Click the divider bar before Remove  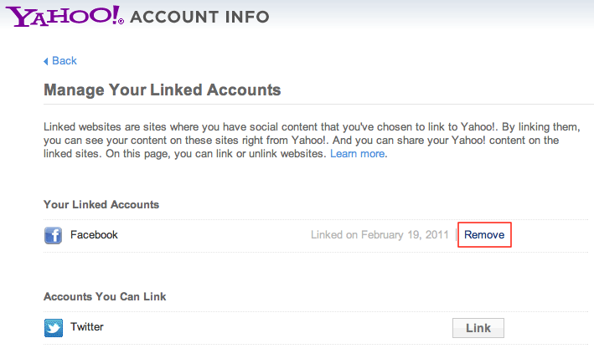click(x=456, y=234)
